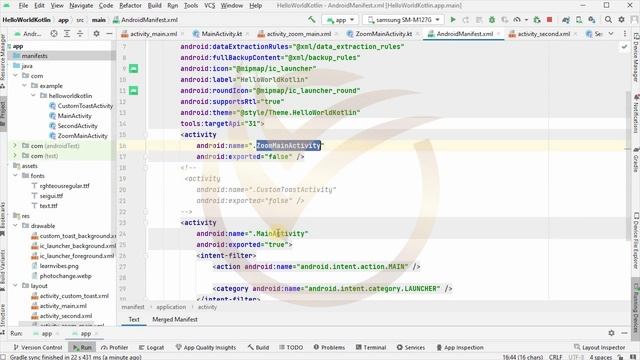The image size is (640, 360).
Task: Click the Debug app bug icon
Action: 492,20
